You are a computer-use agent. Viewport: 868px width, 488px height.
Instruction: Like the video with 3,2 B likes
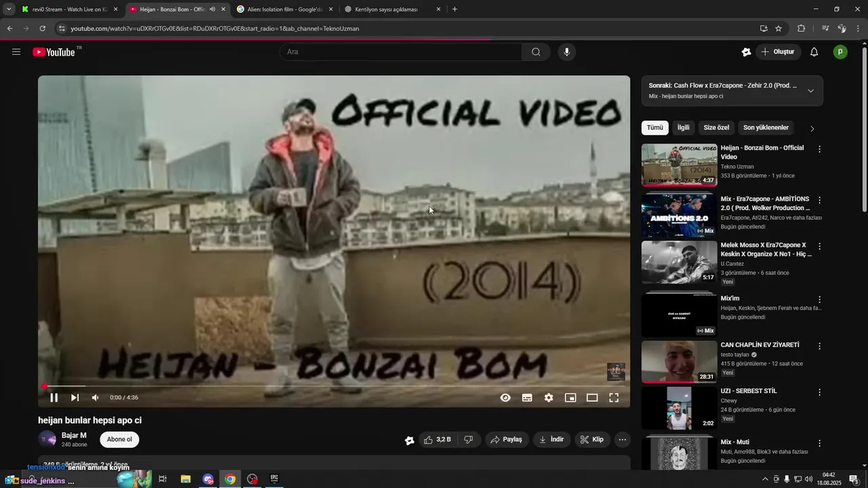pyautogui.click(x=437, y=440)
